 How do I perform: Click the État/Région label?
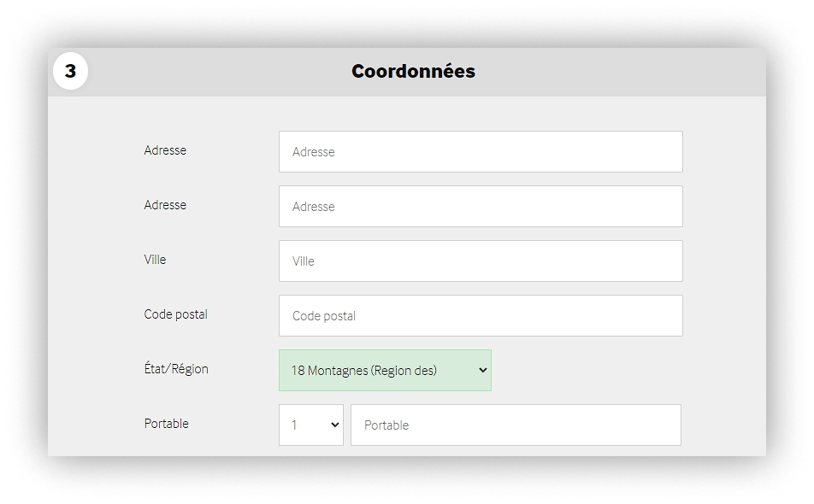coord(176,369)
